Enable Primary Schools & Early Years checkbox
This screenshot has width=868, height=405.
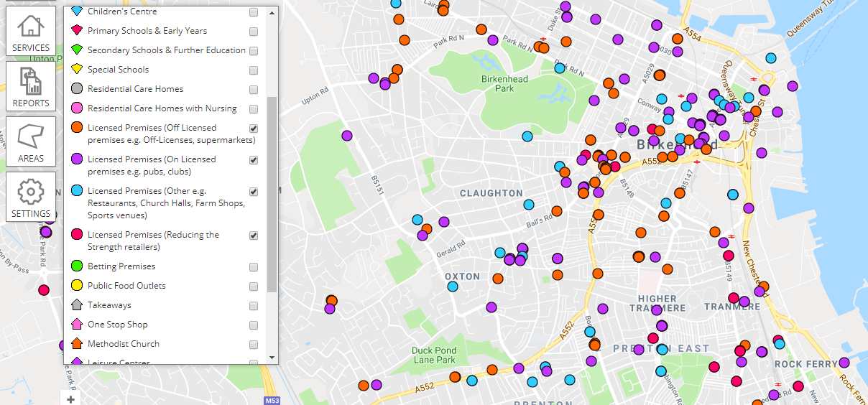[x=254, y=32]
